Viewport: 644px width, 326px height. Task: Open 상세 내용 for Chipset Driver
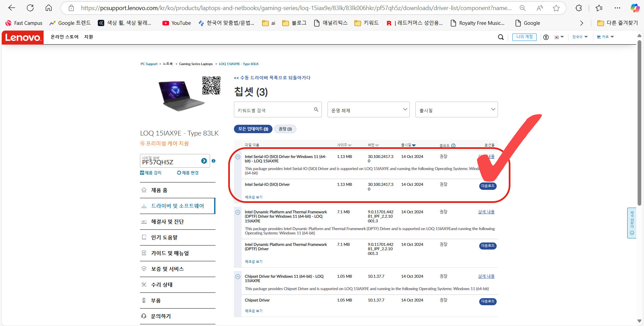pos(486,276)
